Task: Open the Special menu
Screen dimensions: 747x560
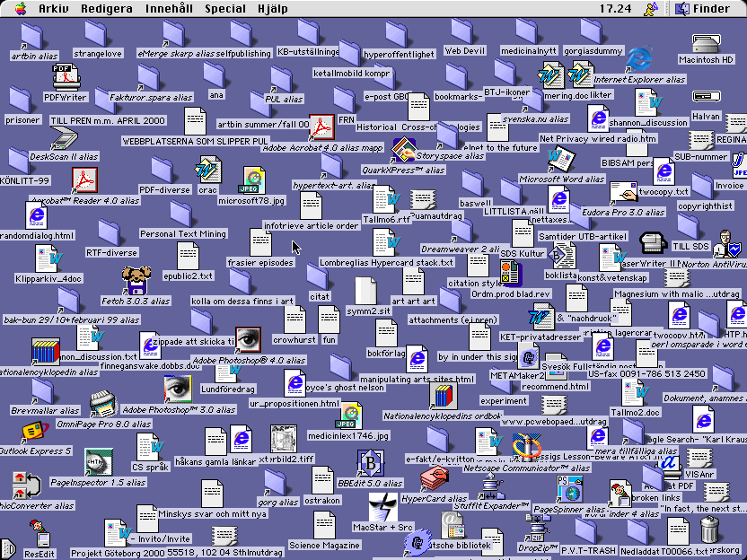Action: click(225, 9)
